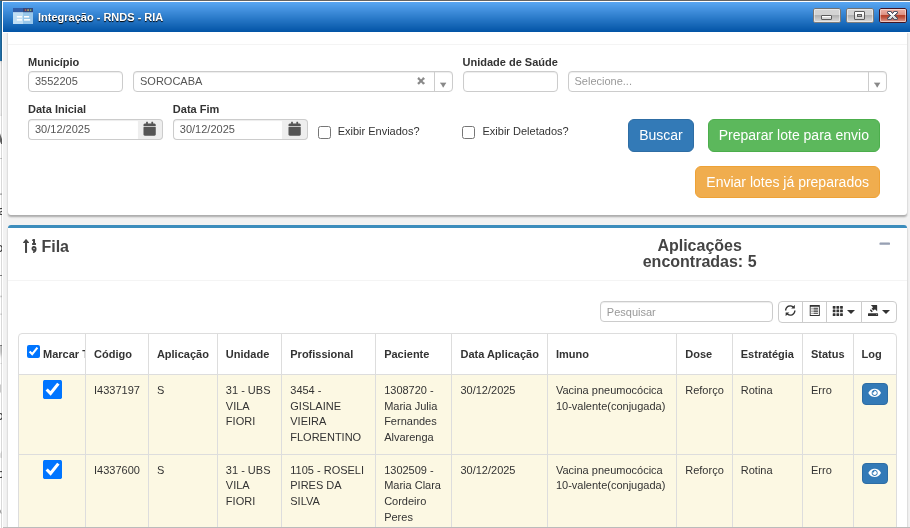Image resolution: width=910 pixels, height=528 pixels.
Task: Open the table columns visibility dropdown
Action: (x=843, y=311)
